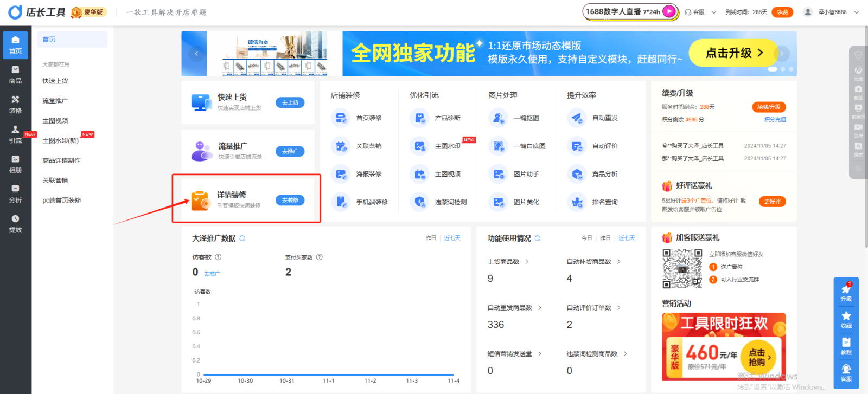Expand the 客服 dropdown in header
The width and height of the screenshot is (868, 394).
tap(714, 12)
